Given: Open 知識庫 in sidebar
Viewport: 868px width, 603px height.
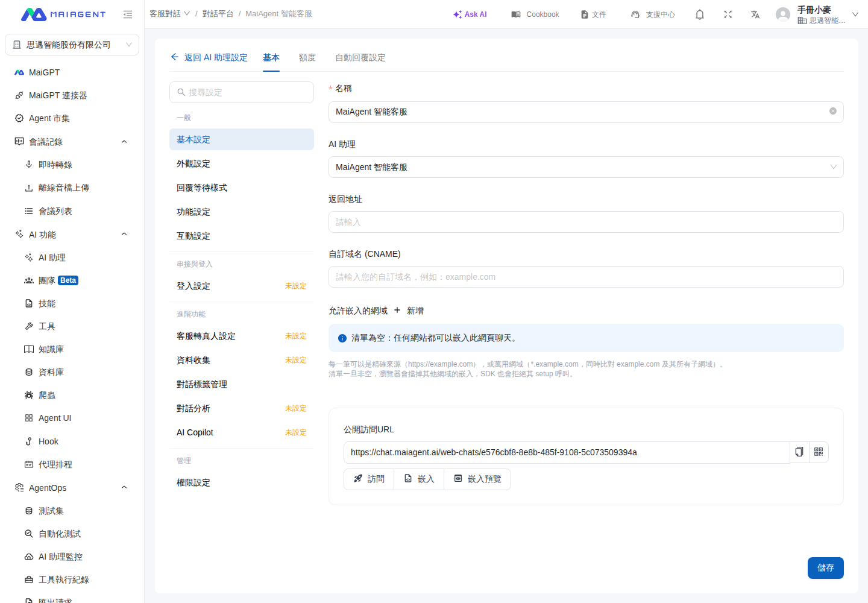Looking at the screenshot, I should [72, 349].
